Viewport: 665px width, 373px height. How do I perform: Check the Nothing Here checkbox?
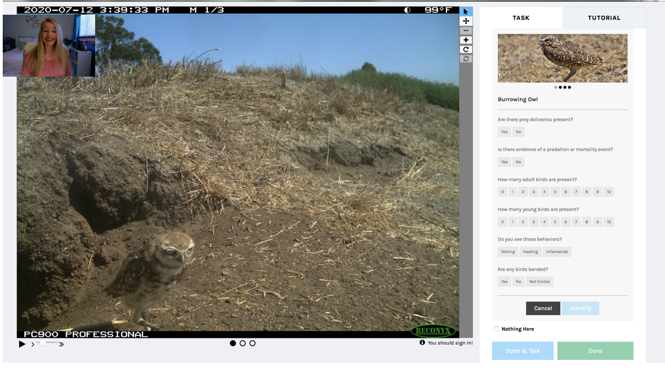[496, 329]
